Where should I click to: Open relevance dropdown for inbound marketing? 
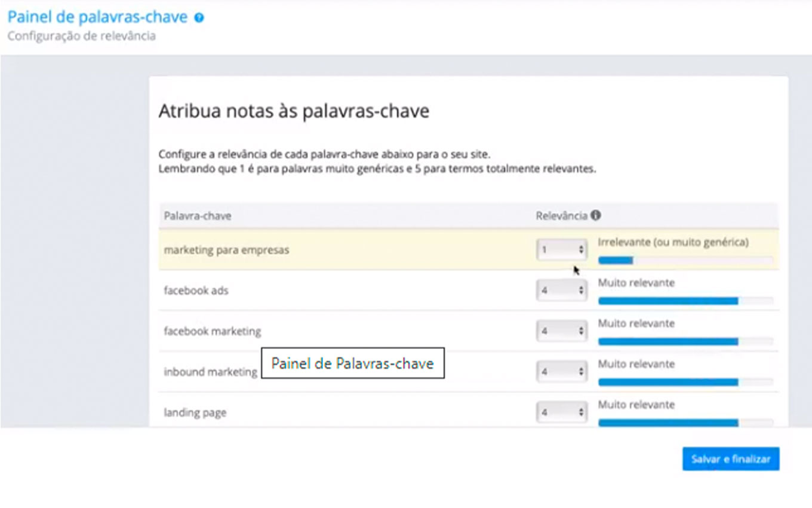pos(562,372)
